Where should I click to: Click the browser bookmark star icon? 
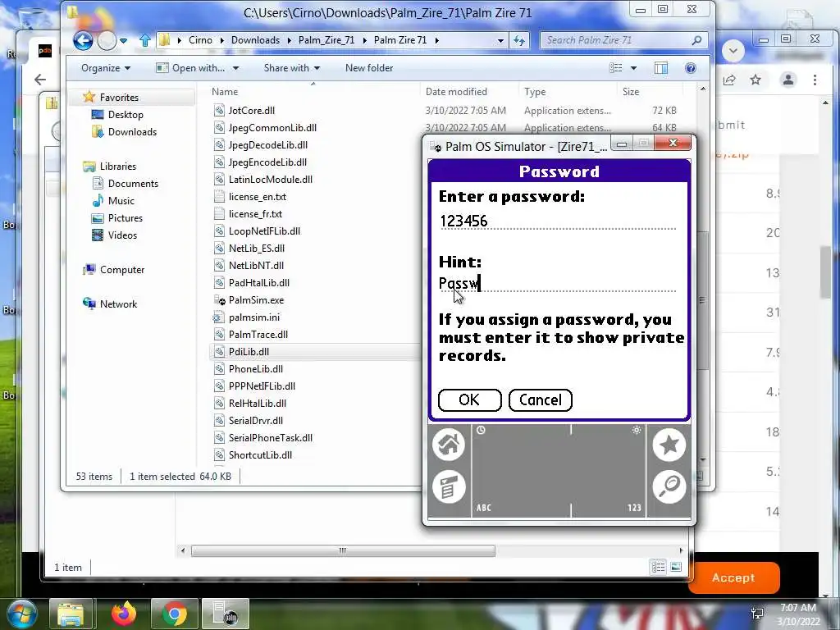point(756,80)
